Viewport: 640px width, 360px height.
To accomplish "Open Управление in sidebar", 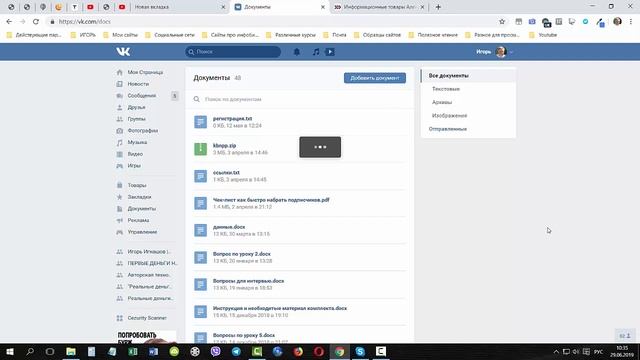I will tap(142, 232).
